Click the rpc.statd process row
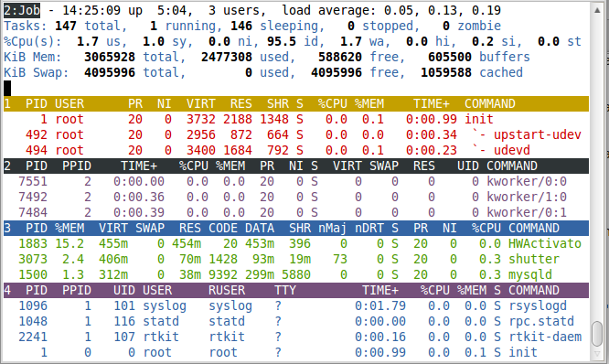 [x=296, y=321]
